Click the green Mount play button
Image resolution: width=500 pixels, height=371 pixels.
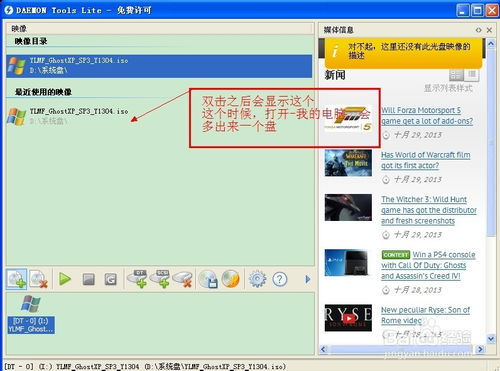(x=65, y=279)
